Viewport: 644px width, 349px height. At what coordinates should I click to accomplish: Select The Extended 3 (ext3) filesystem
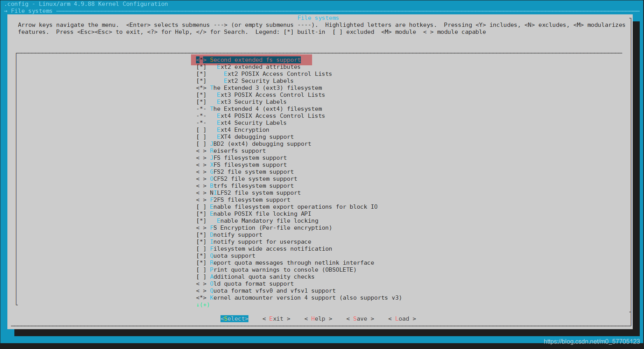(x=259, y=88)
